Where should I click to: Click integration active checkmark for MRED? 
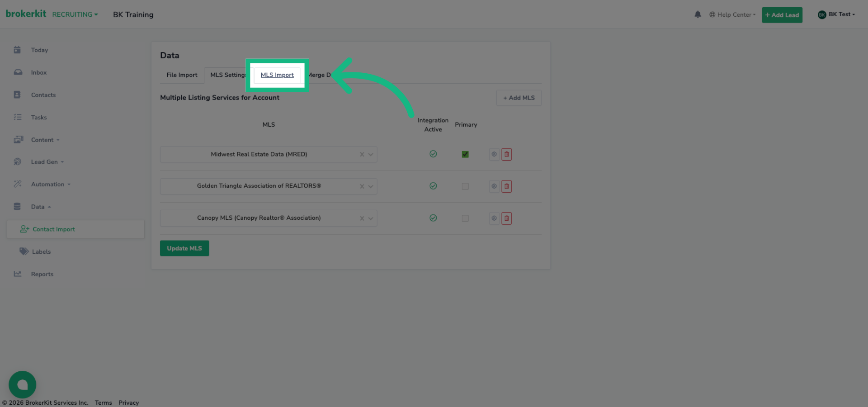[x=433, y=154]
